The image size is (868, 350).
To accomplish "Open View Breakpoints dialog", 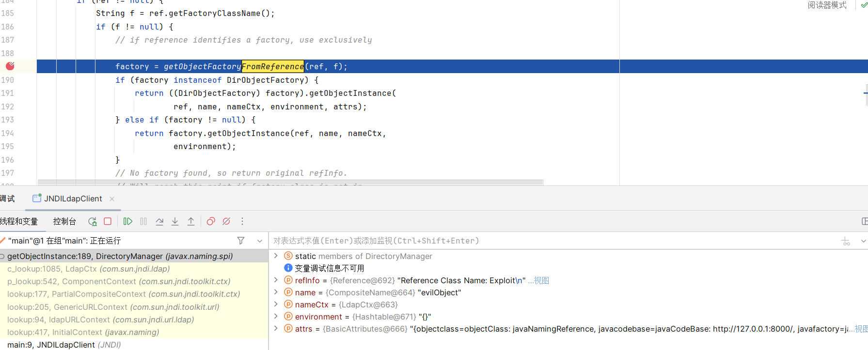I will tap(211, 221).
